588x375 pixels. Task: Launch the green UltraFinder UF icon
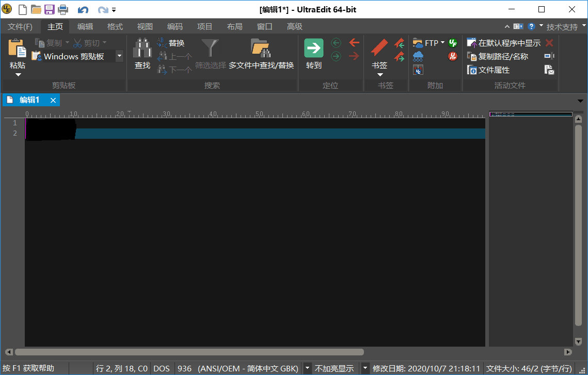453,43
